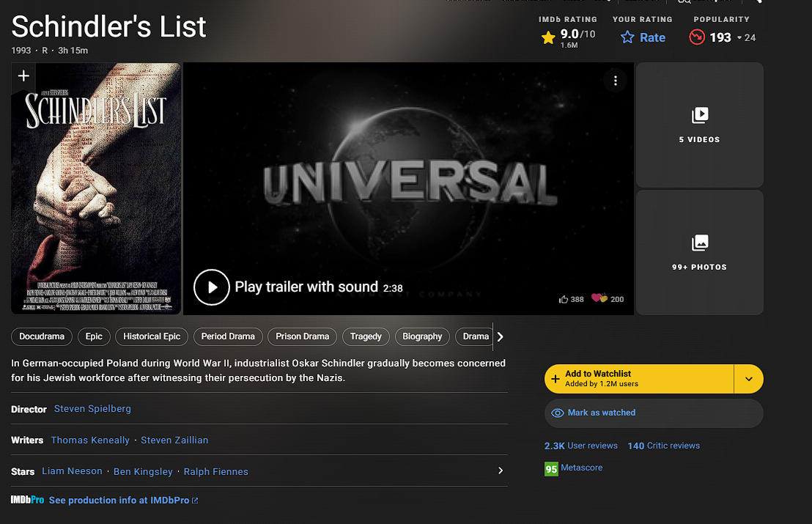Open the 5 Videos gallery
812x524 pixels.
(x=700, y=125)
